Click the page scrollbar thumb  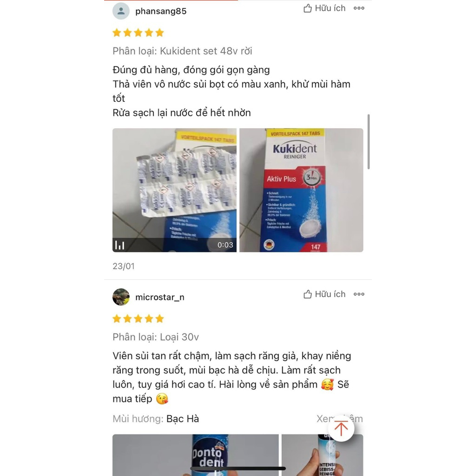tap(369, 142)
